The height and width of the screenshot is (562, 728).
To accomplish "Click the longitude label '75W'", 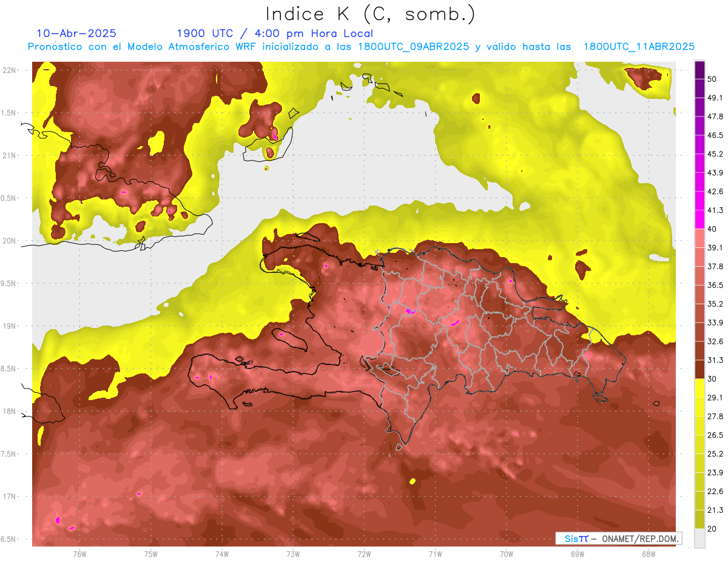I will coord(151,554).
